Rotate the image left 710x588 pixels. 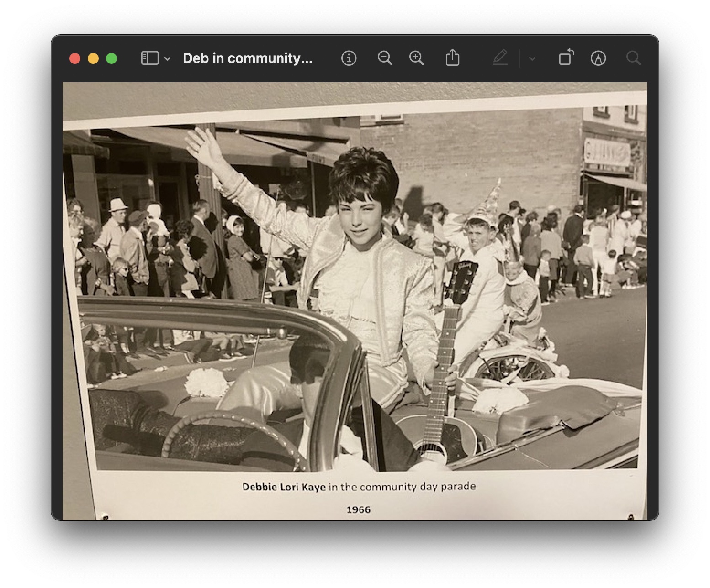566,58
